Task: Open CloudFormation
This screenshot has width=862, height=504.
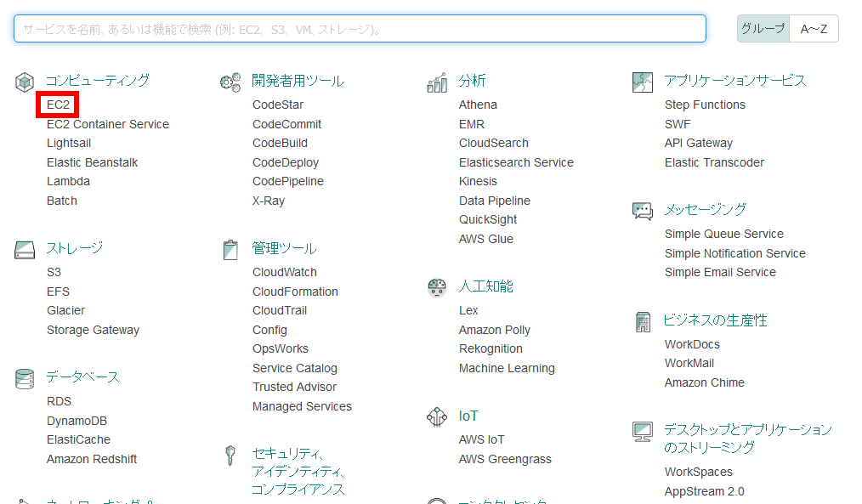Action: pyautogui.click(x=295, y=292)
